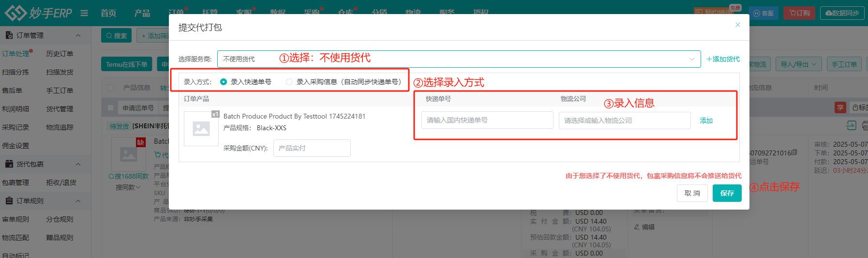This screenshot has height=258, width=868.
Task: Click the 订购 cart button
Action: 799,13
